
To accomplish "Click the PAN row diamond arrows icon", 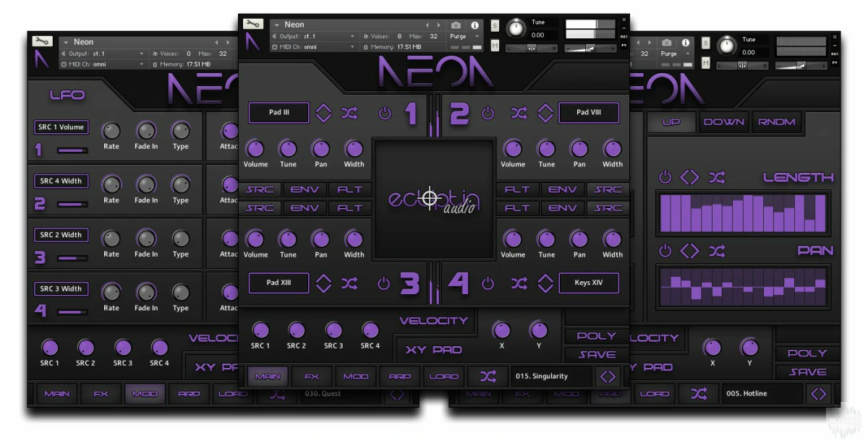I will [x=690, y=251].
